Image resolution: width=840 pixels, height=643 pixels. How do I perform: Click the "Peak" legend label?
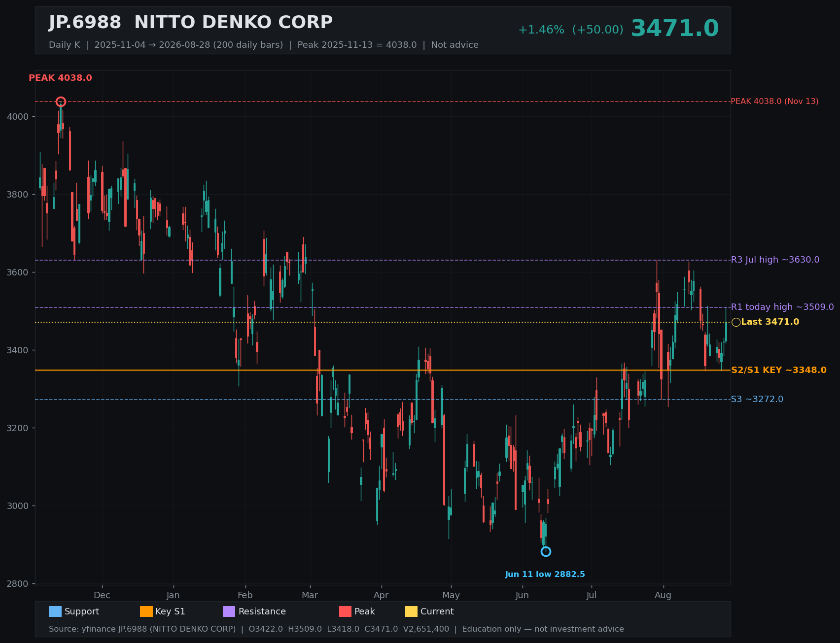(365, 611)
